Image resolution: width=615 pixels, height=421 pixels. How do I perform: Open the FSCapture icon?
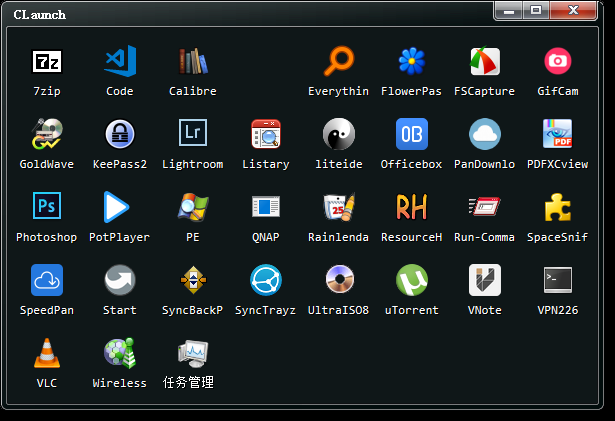(485, 61)
